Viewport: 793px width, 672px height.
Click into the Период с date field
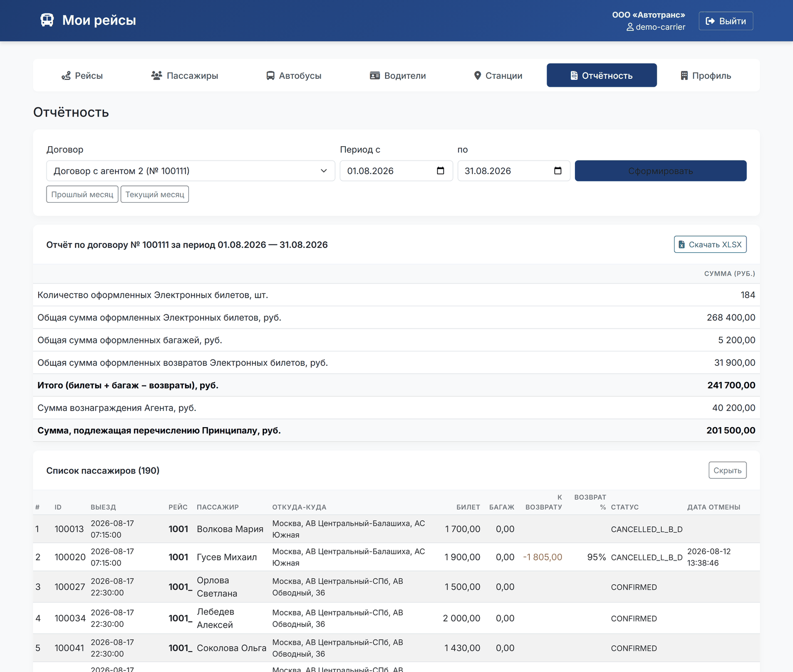pos(396,170)
